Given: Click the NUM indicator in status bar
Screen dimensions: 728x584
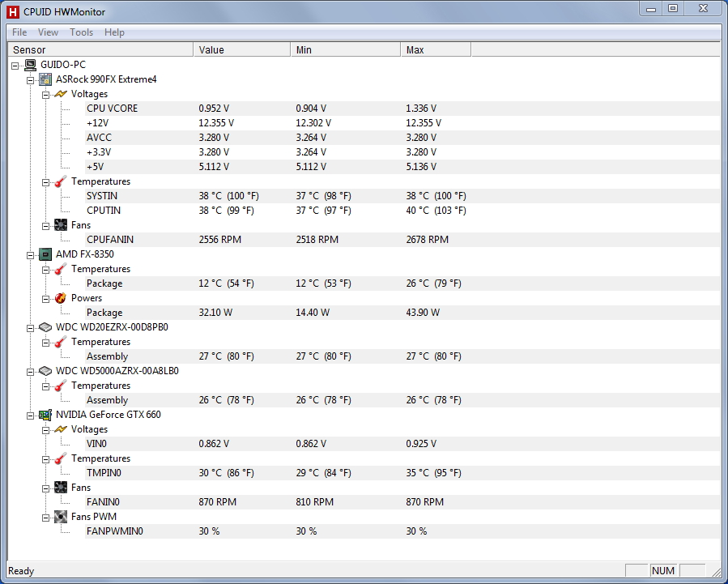Looking at the screenshot, I should pos(663,570).
